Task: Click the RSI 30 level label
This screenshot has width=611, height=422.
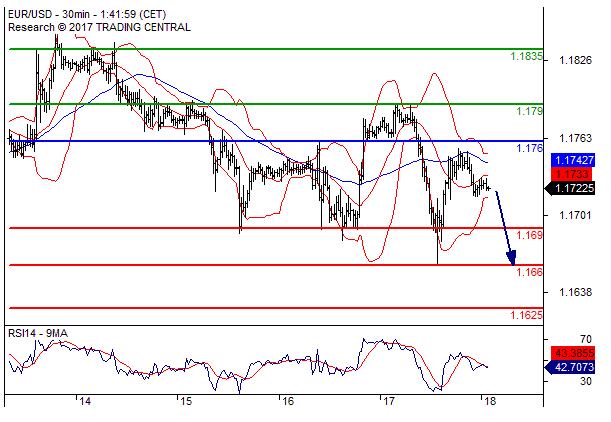Action: pyautogui.click(x=586, y=381)
